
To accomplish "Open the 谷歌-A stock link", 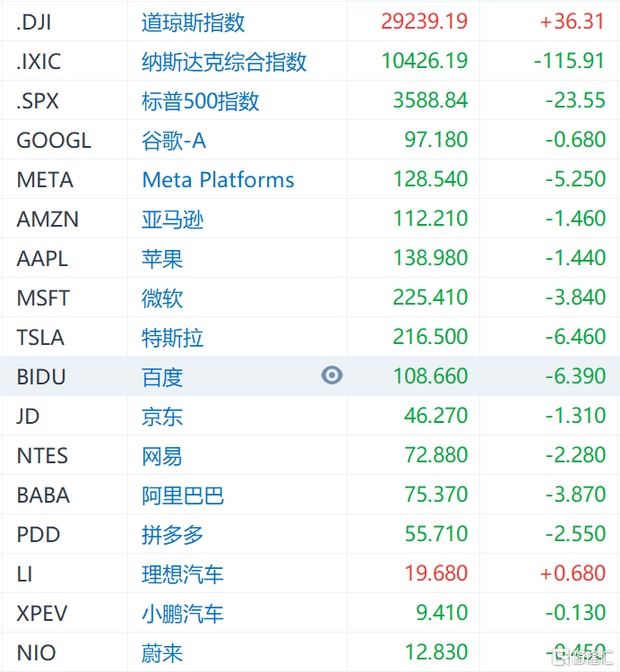I will [174, 141].
